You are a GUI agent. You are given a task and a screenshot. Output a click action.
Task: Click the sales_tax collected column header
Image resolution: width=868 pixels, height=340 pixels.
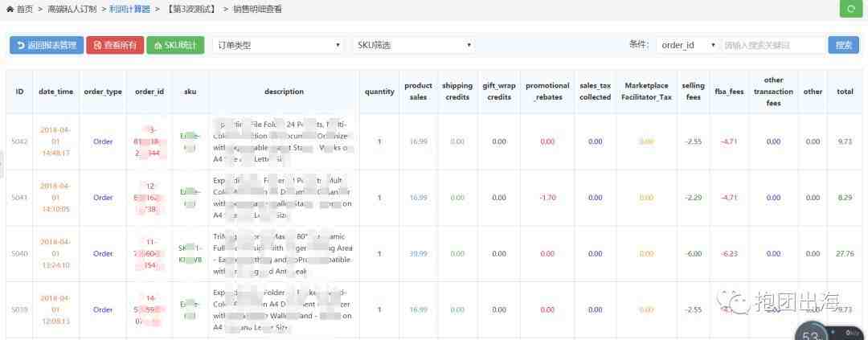pyautogui.click(x=595, y=92)
